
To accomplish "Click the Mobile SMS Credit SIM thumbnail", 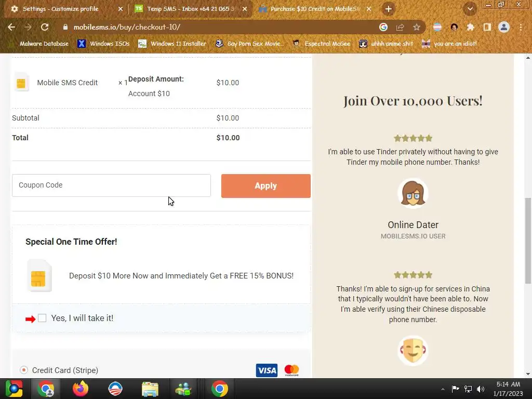I will pos(21,83).
